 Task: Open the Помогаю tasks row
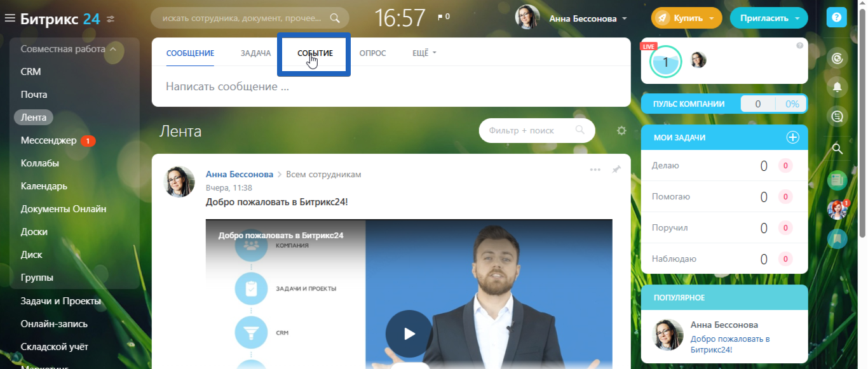coord(724,197)
